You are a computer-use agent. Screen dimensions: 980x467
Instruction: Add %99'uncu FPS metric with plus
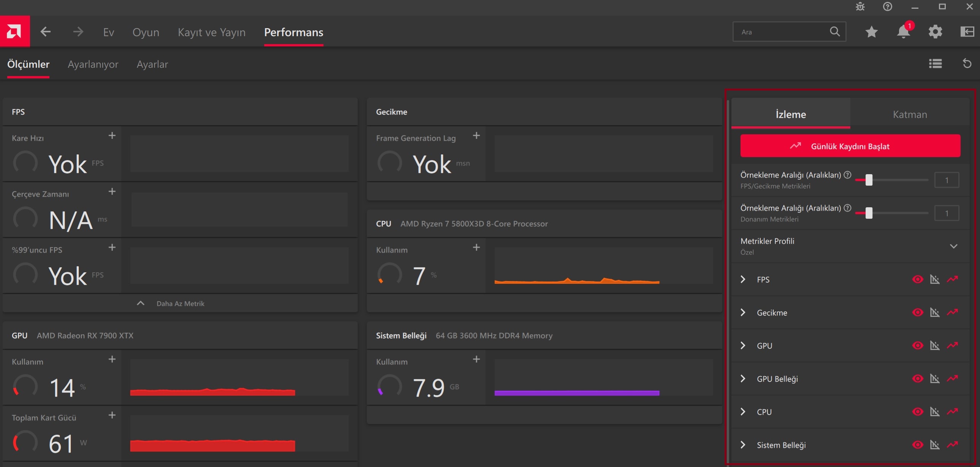pyautogui.click(x=112, y=248)
